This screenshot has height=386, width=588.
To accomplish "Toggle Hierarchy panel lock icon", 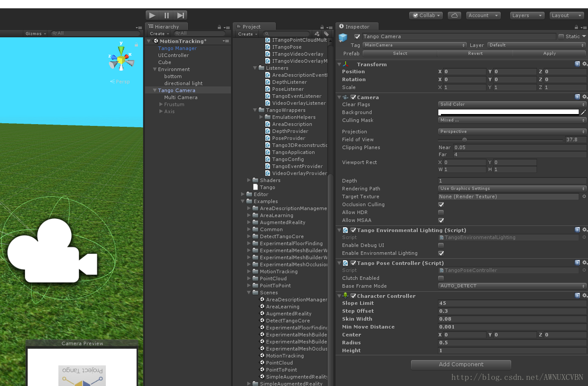I will 220,27.
